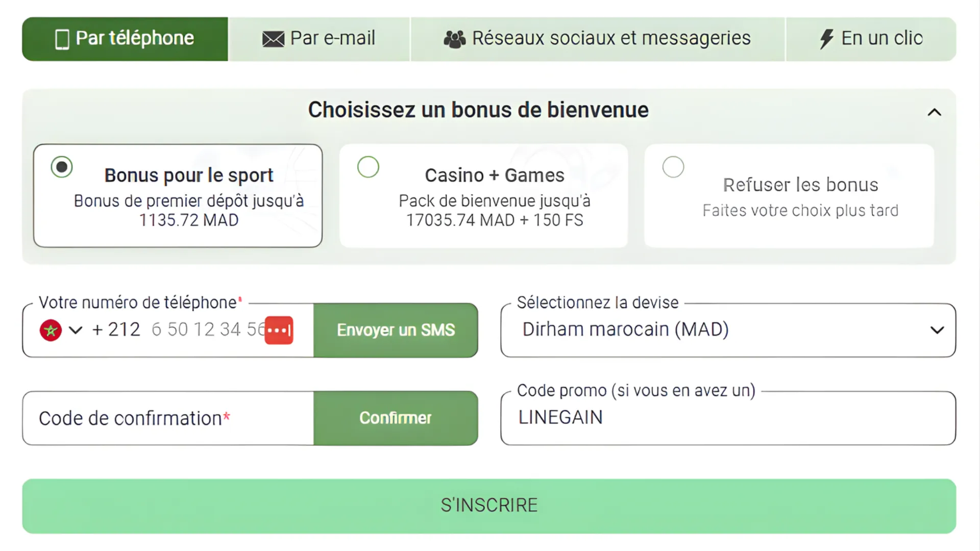Open the country code selector arrow
Viewport: 980px width, 551px height.
click(x=76, y=331)
